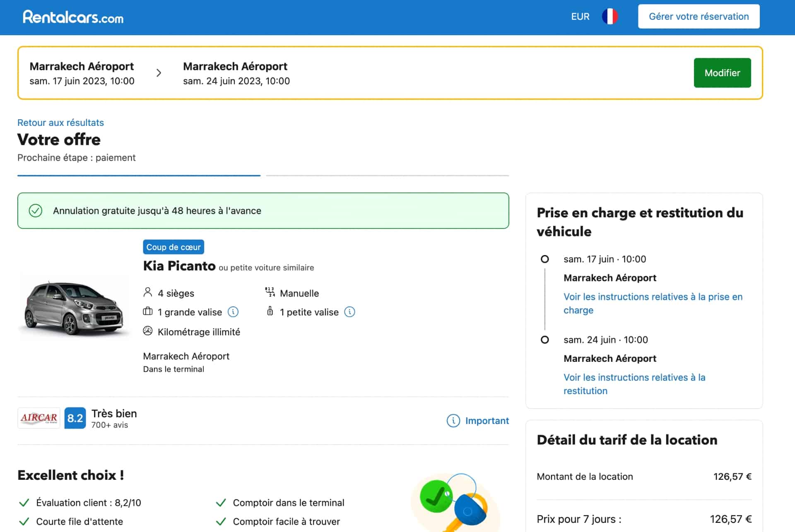795x532 pixels.
Task: Click Kilométrage illimité text
Action: tap(199, 332)
